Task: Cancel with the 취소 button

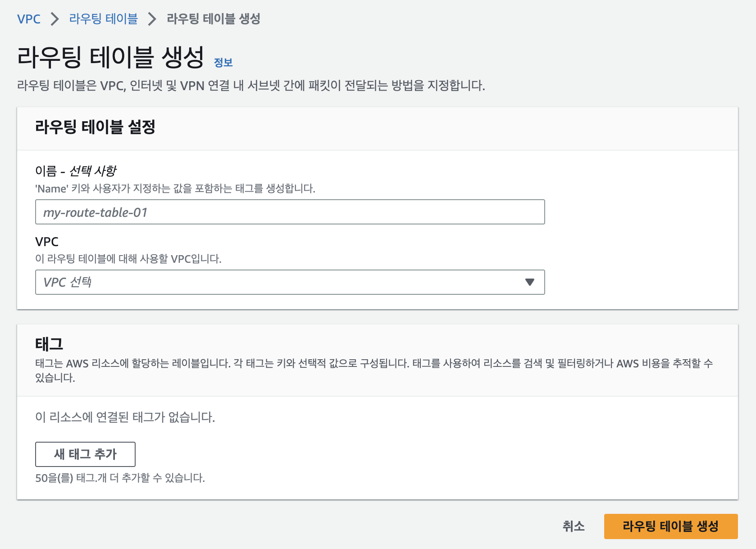Action: click(574, 526)
